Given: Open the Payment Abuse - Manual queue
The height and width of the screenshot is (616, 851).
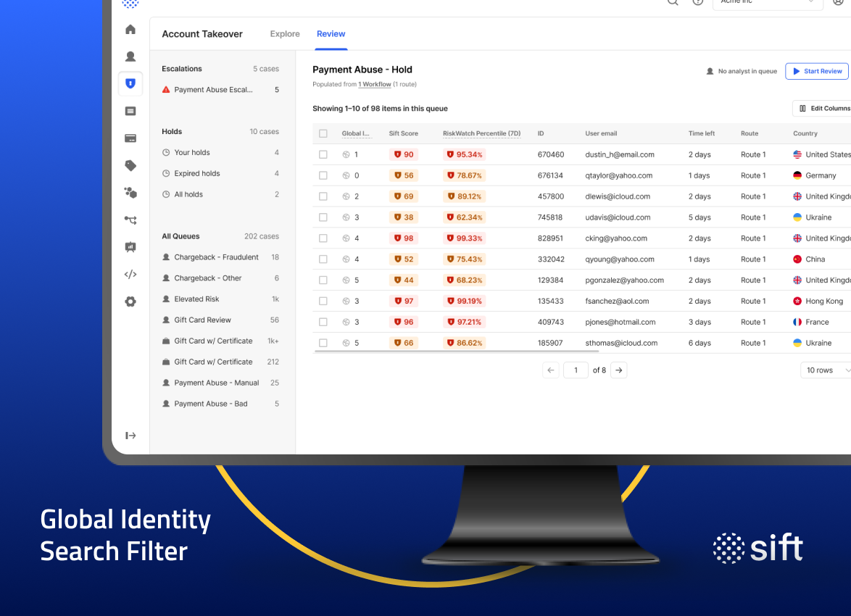Looking at the screenshot, I should (x=220, y=383).
